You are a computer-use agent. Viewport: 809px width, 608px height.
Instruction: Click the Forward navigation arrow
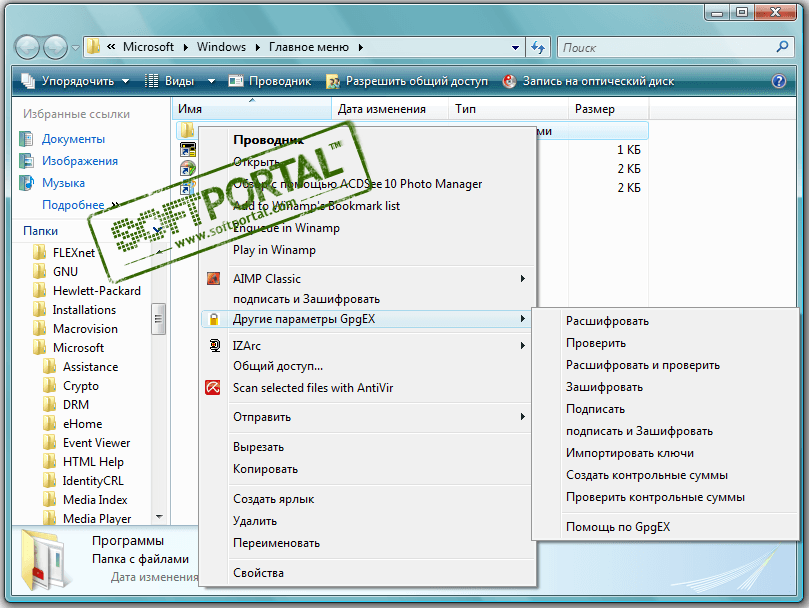tap(55, 47)
